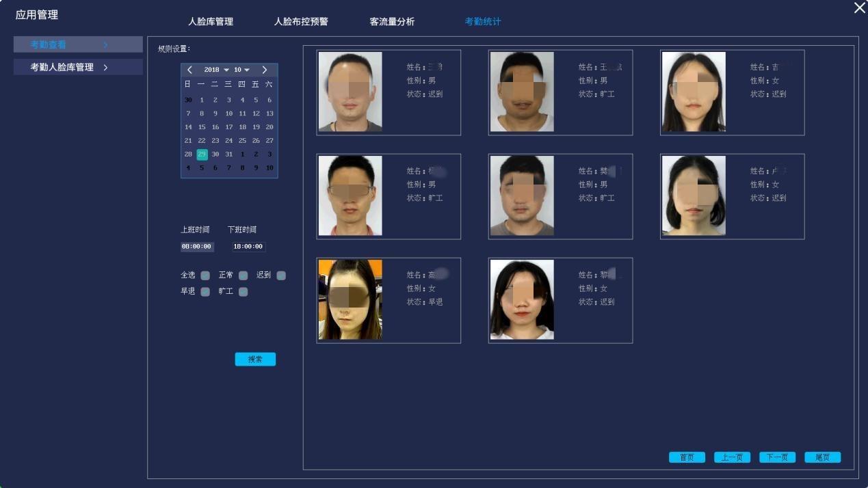Tick the 正常 checkbox

[x=243, y=275]
